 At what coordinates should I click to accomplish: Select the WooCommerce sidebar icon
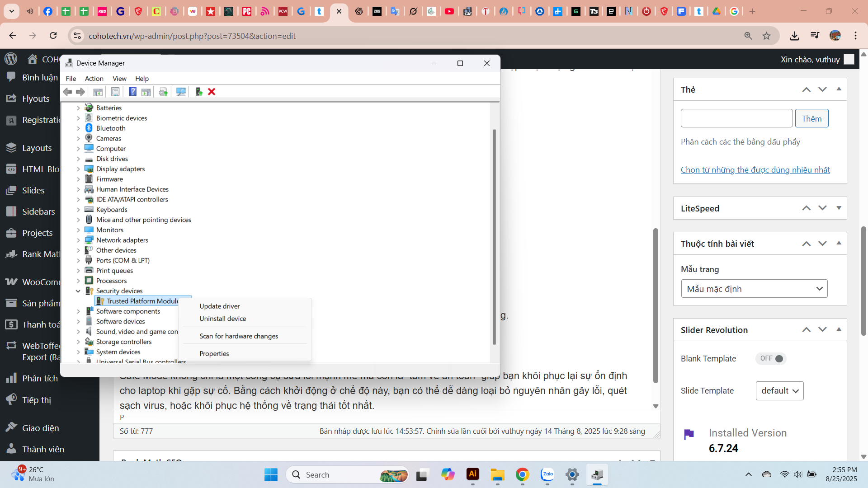pos(11,282)
